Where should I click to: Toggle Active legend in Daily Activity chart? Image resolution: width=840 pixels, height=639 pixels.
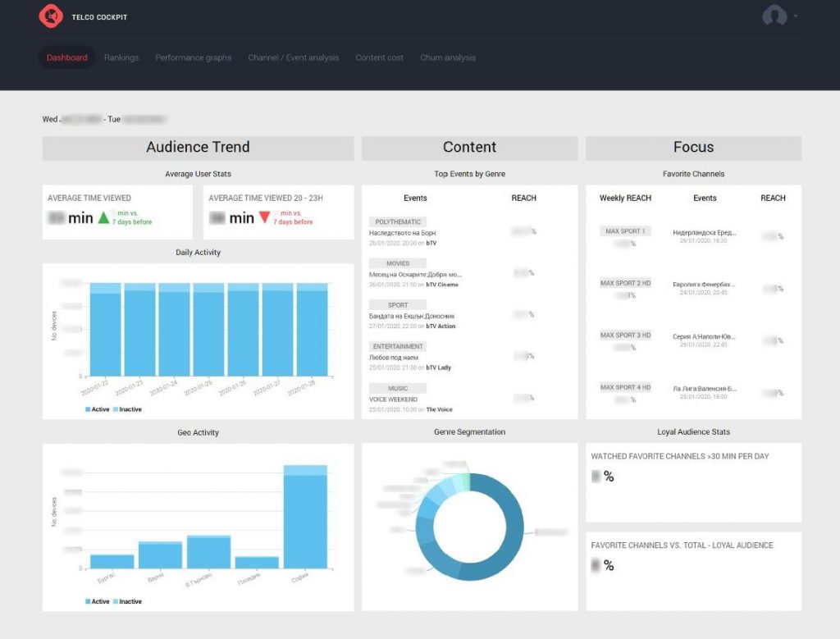coord(97,409)
